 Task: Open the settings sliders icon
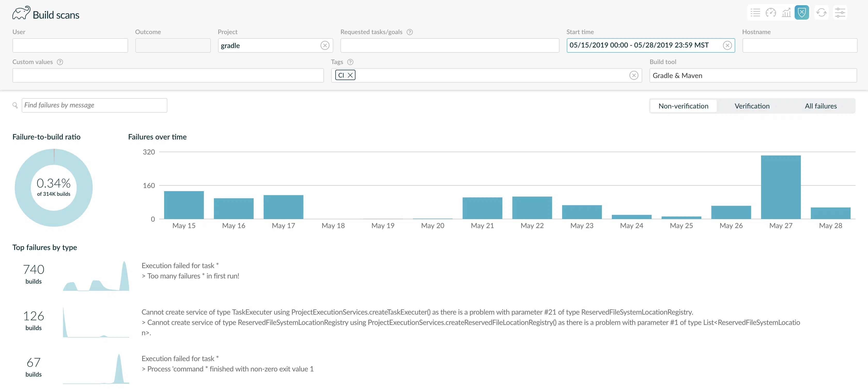840,13
